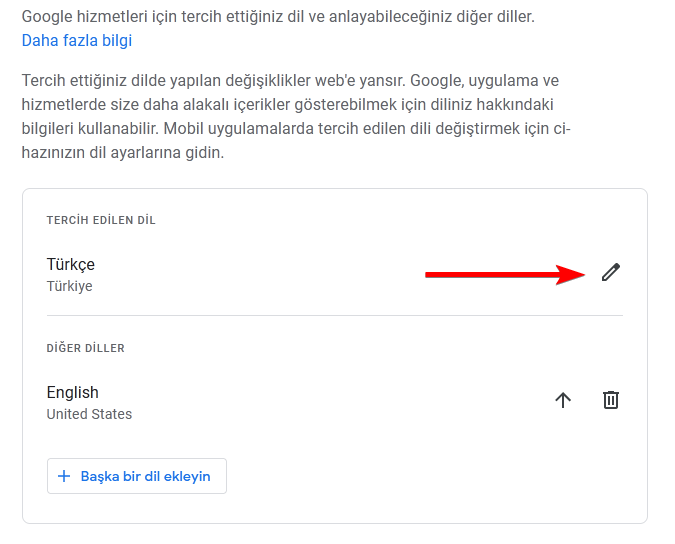Viewport: 675px width, 544px height.
Task: Click the text line 'hazınızın dil ayarlarına gidin.'
Action: (123, 154)
